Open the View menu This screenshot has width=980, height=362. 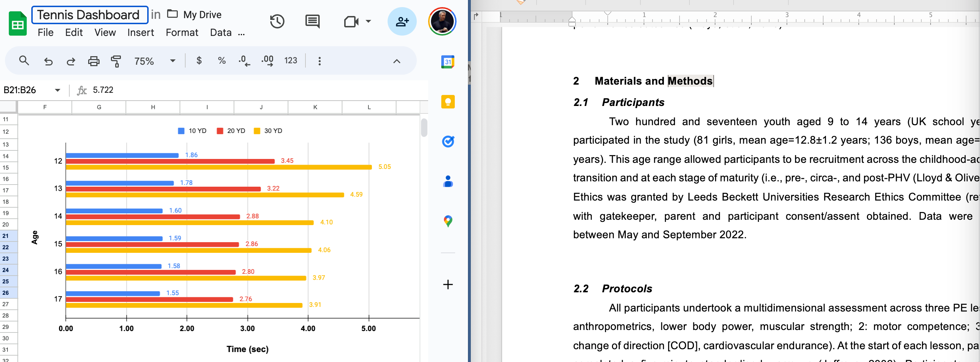(105, 33)
